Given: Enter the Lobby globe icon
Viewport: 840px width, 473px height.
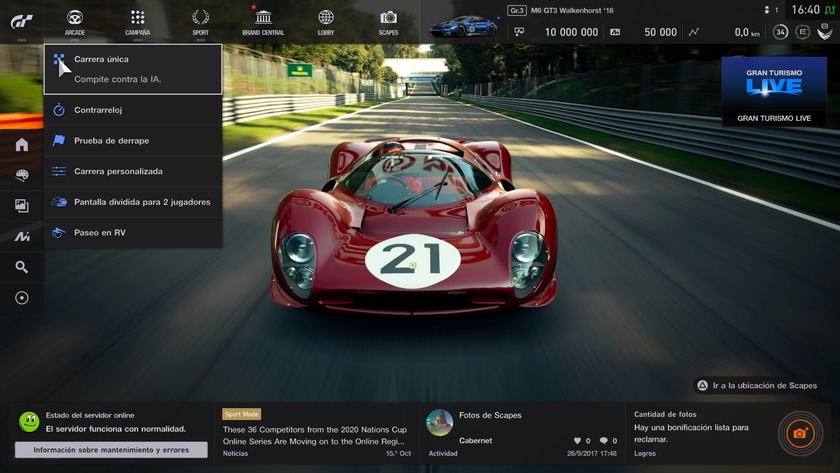Looking at the screenshot, I should pyautogui.click(x=326, y=19).
